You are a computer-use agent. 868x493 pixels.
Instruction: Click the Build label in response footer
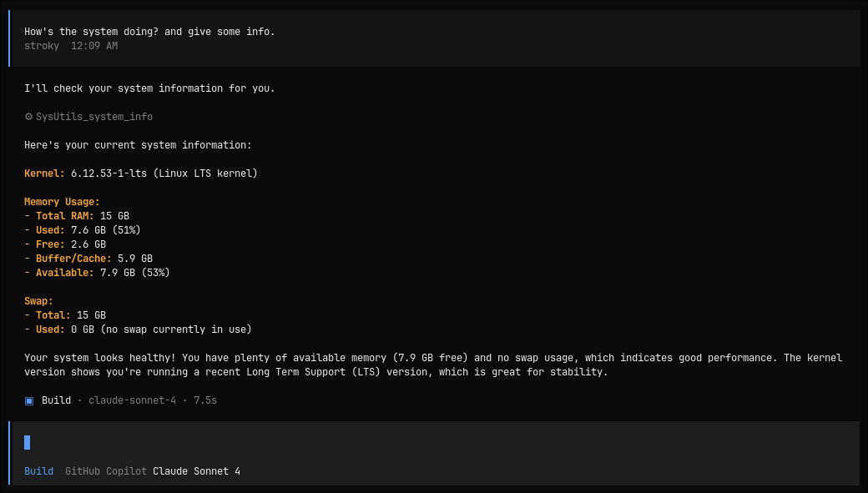[57, 400]
